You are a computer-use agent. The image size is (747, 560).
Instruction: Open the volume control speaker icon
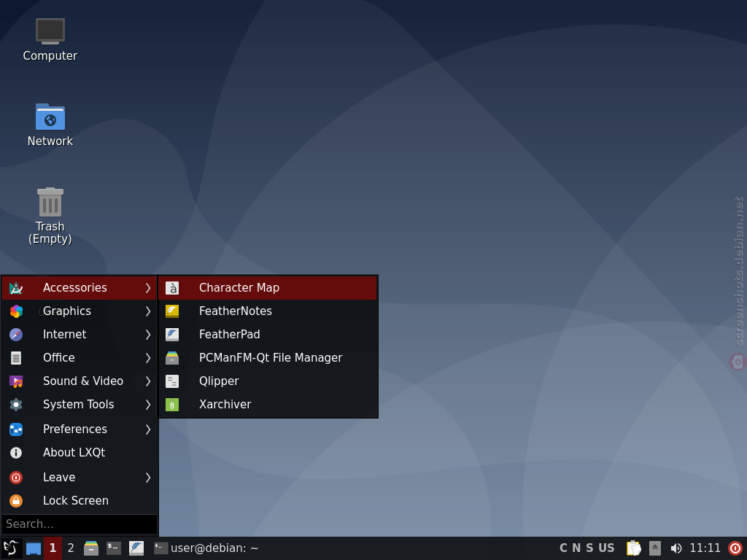[676, 548]
